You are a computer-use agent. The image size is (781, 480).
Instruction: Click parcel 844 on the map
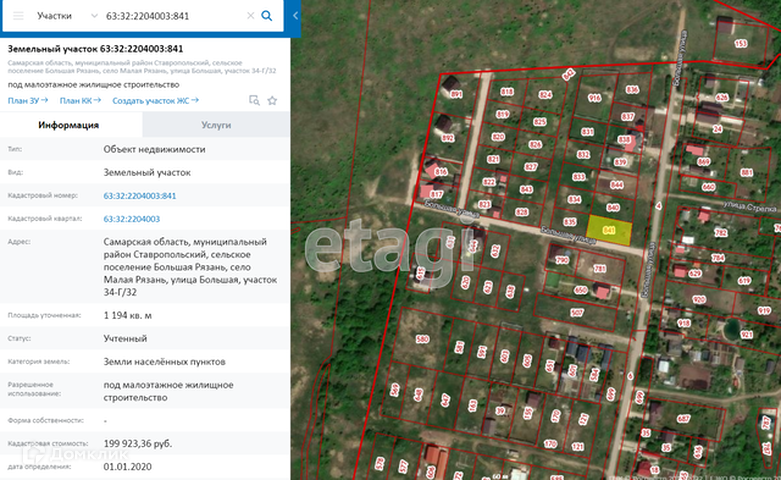(617, 185)
